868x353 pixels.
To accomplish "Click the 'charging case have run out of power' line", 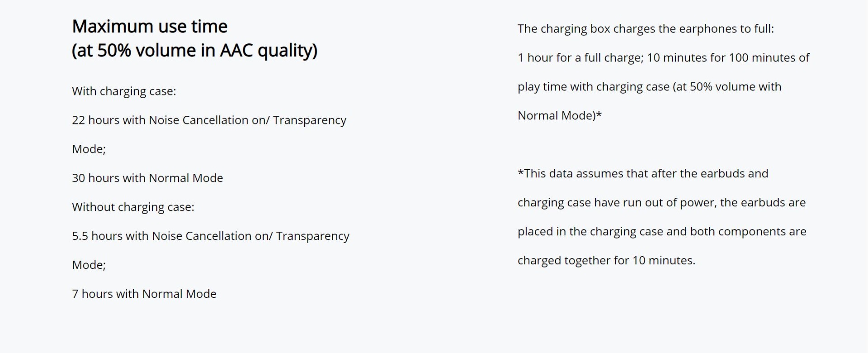I will pyautogui.click(x=661, y=202).
